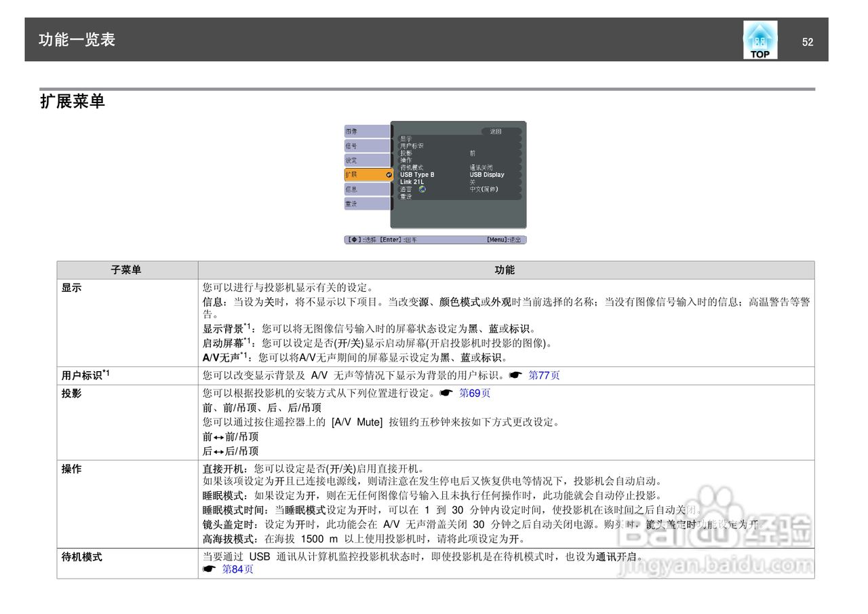Choose Link 21L menu item
Image resolution: width=868 pixels, height=614 pixels.
(x=412, y=182)
